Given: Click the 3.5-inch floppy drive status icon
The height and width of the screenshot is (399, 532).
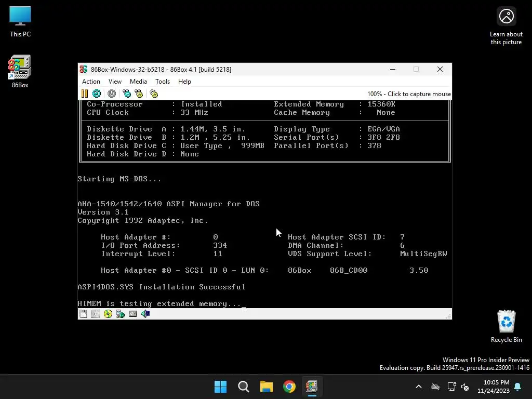Looking at the screenshot, I should tap(83, 314).
